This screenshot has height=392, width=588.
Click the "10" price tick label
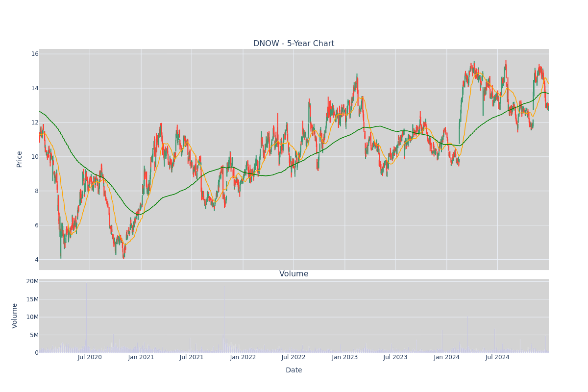[34, 157]
